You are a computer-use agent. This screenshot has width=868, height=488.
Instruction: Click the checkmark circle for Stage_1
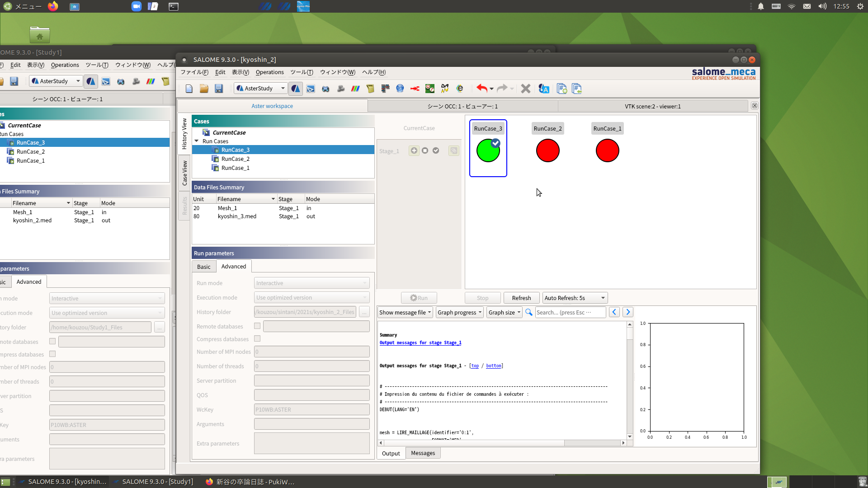436,150
